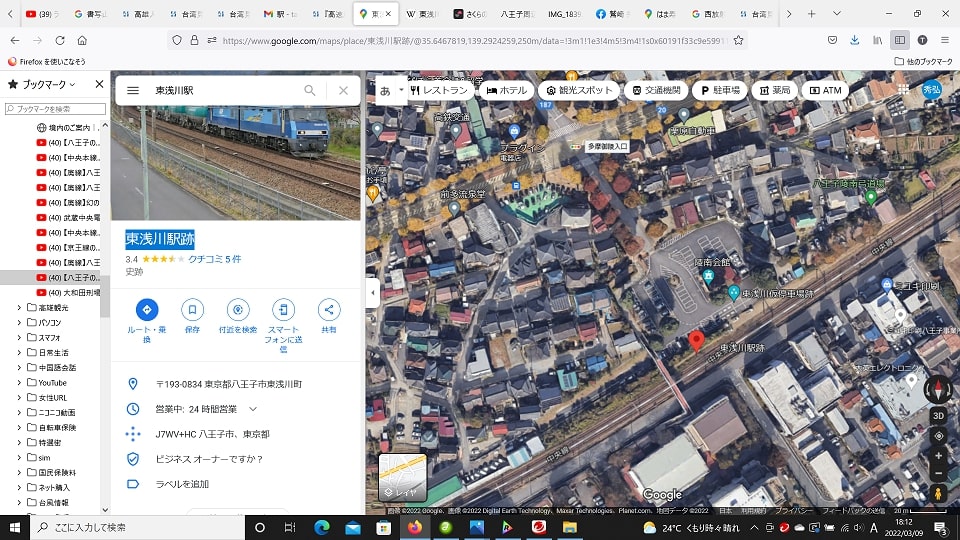Click the search magnifier in Maps

[x=310, y=91]
